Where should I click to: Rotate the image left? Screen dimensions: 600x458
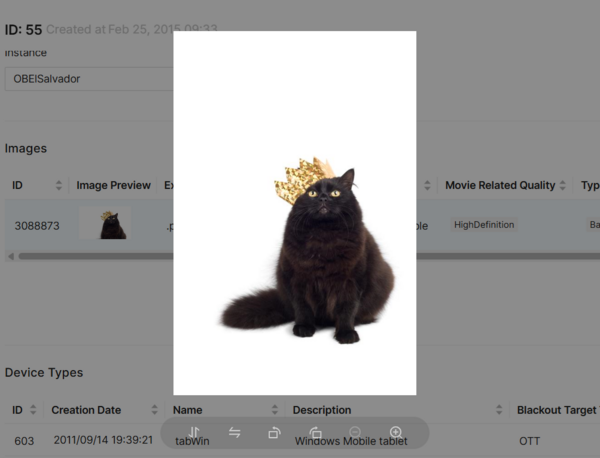(275, 432)
